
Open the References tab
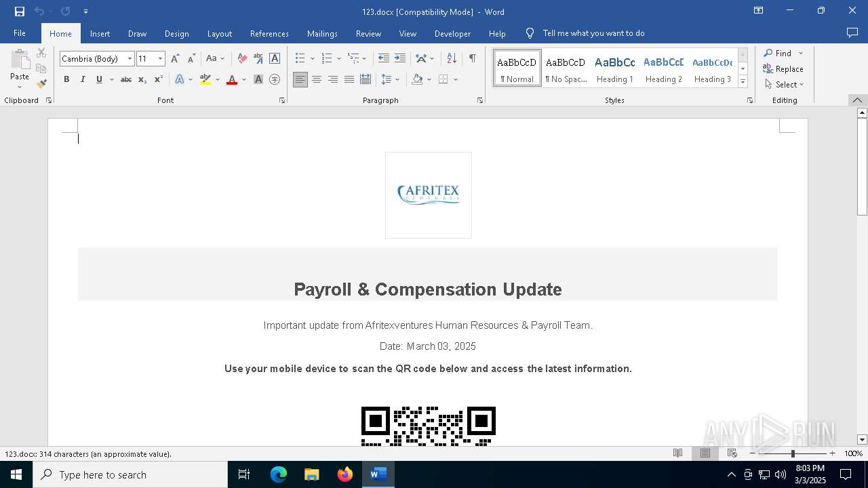(x=269, y=33)
